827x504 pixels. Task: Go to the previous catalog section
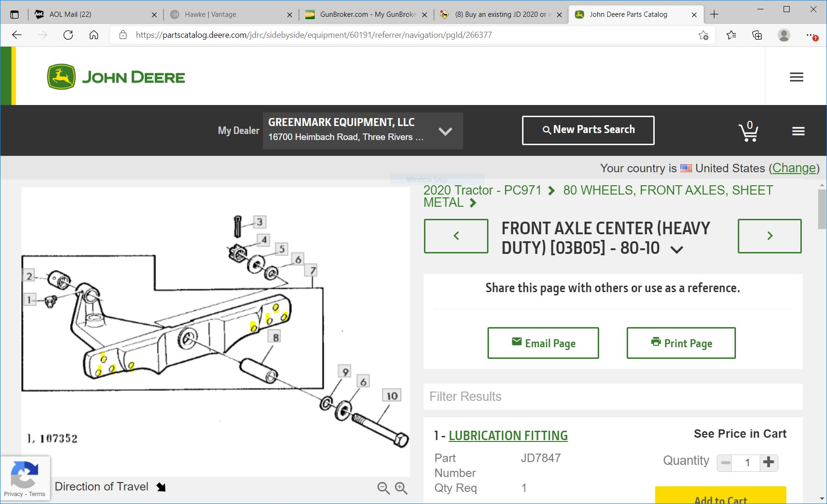tap(456, 236)
